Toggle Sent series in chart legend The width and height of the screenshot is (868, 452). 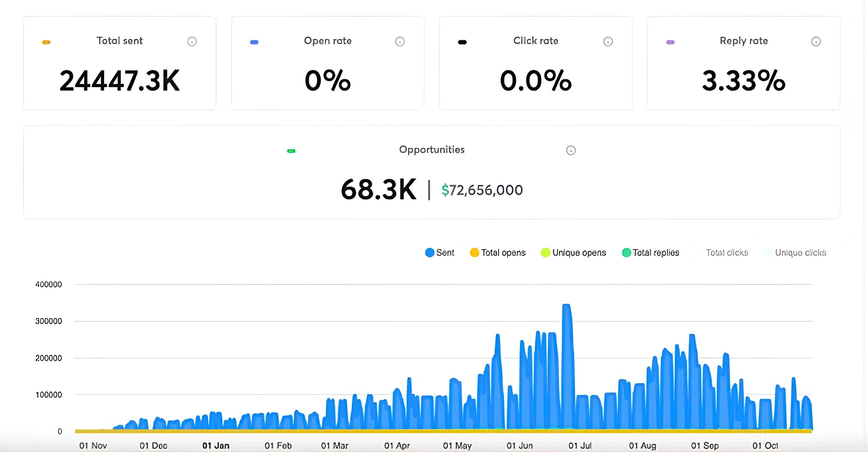click(x=440, y=252)
